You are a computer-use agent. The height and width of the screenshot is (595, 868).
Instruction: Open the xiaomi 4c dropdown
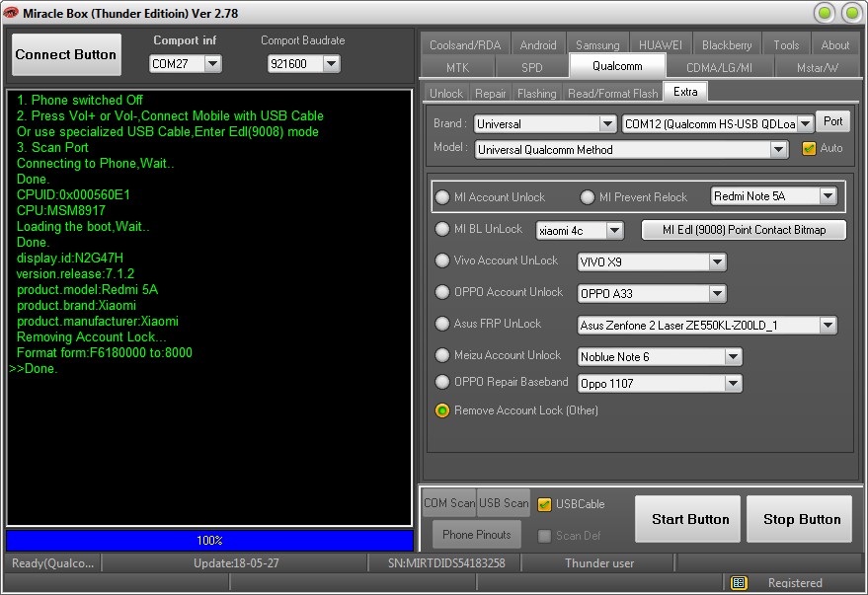(x=614, y=231)
